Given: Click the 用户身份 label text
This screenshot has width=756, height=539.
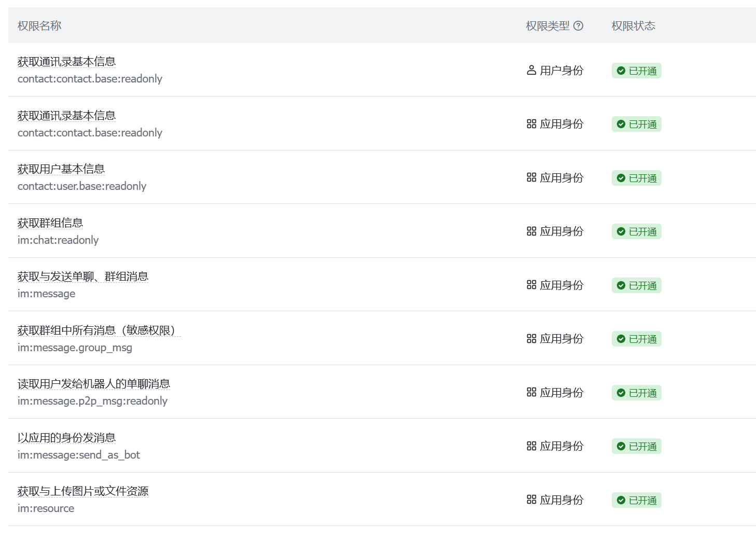Looking at the screenshot, I should click(x=561, y=71).
